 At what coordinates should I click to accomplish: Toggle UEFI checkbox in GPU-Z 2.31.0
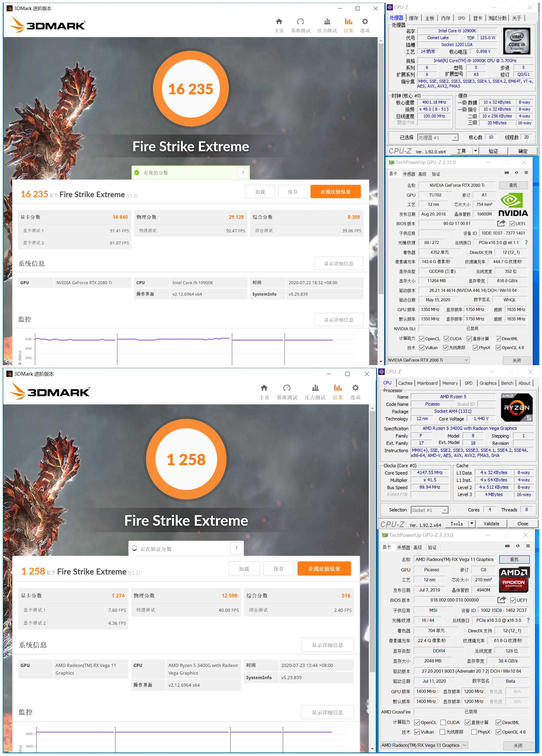(x=512, y=224)
